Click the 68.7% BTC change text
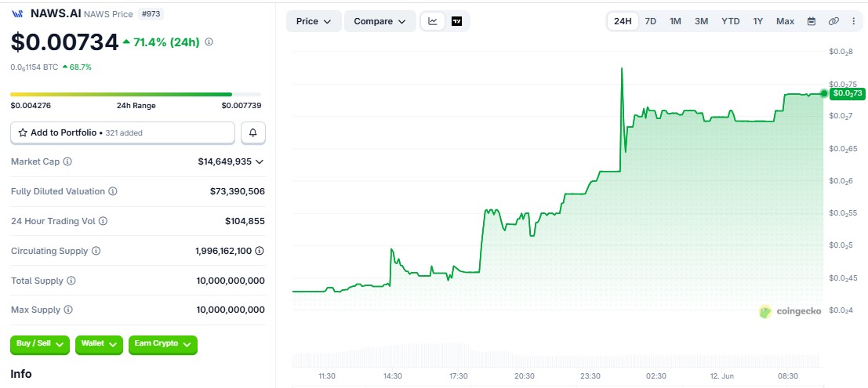The height and width of the screenshot is (388, 868). pyautogui.click(x=80, y=67)
